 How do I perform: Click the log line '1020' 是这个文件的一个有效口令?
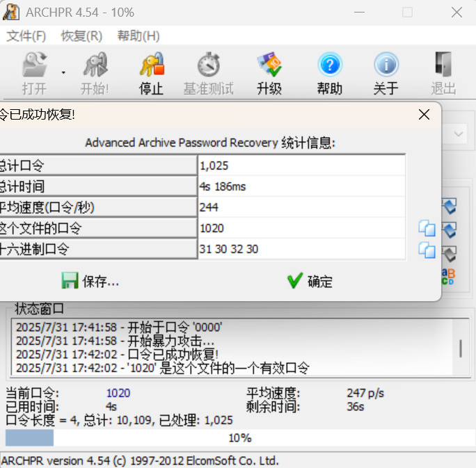coord(163,368)
